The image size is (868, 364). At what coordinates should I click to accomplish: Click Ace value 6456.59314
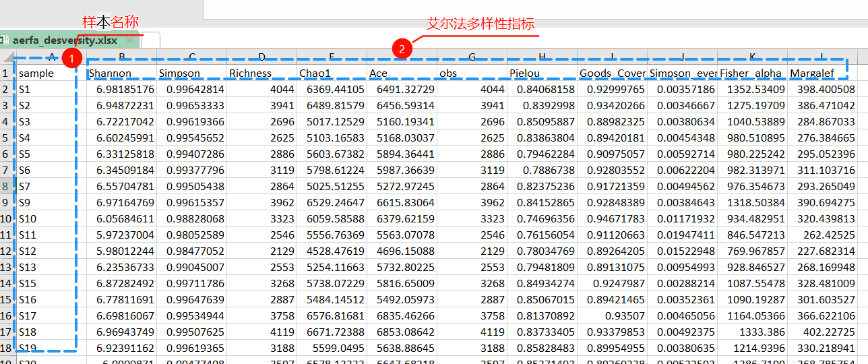[x=402, y=105]
